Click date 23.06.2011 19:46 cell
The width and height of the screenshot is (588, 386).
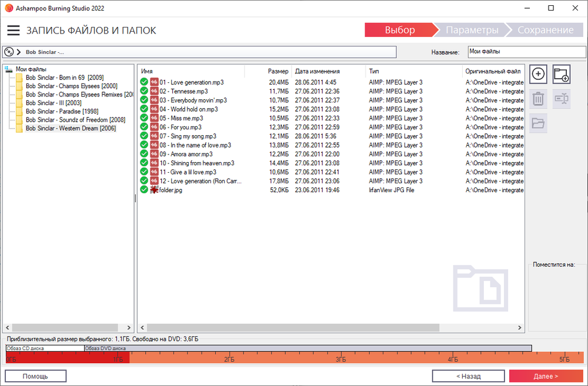coord(317,190)
